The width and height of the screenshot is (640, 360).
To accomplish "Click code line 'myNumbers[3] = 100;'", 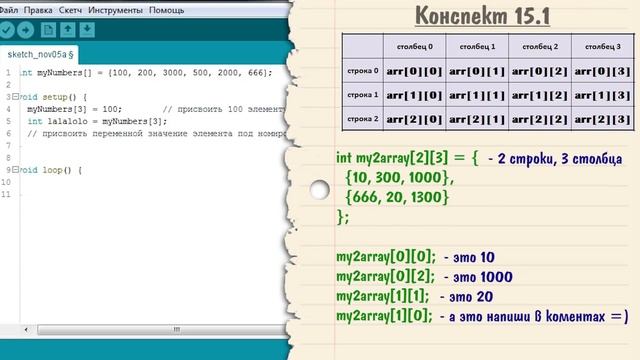I will point(75,109).
